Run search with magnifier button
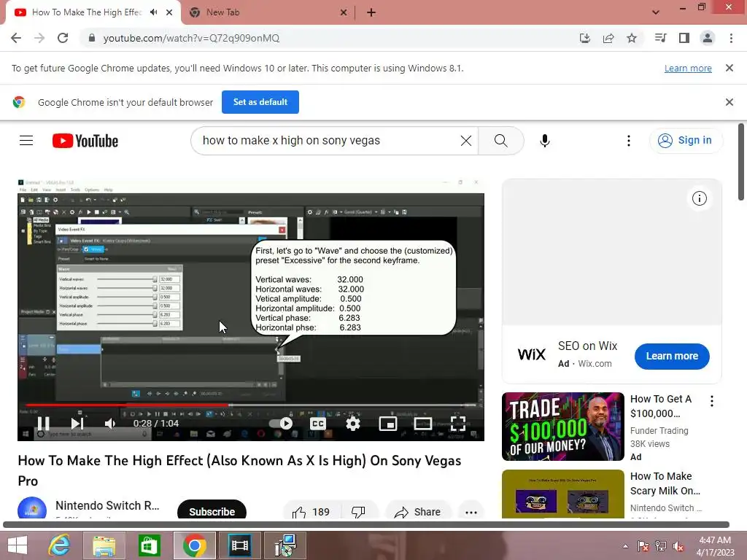Viewport: 747px width, 560px height. (500, 141)
